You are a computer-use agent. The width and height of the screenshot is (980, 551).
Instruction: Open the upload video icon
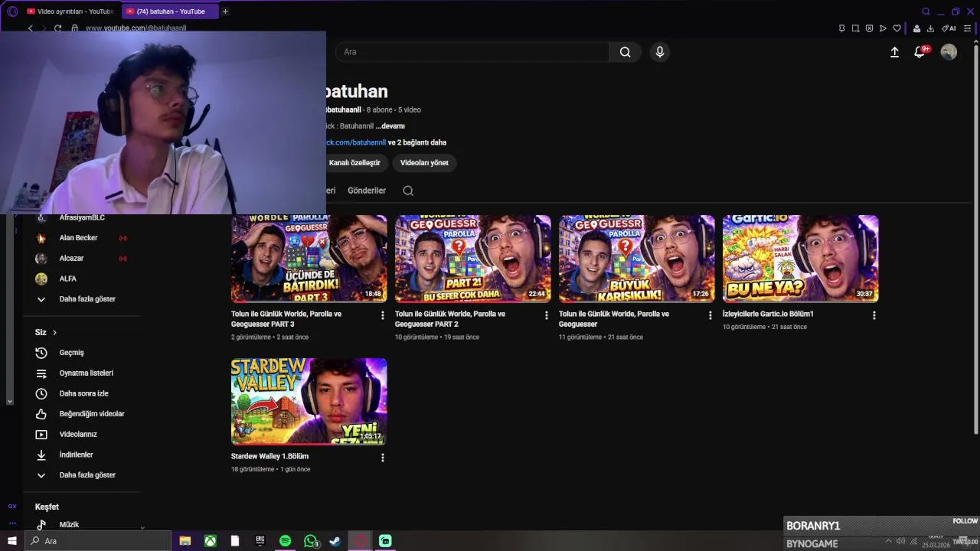click(894, 52)
